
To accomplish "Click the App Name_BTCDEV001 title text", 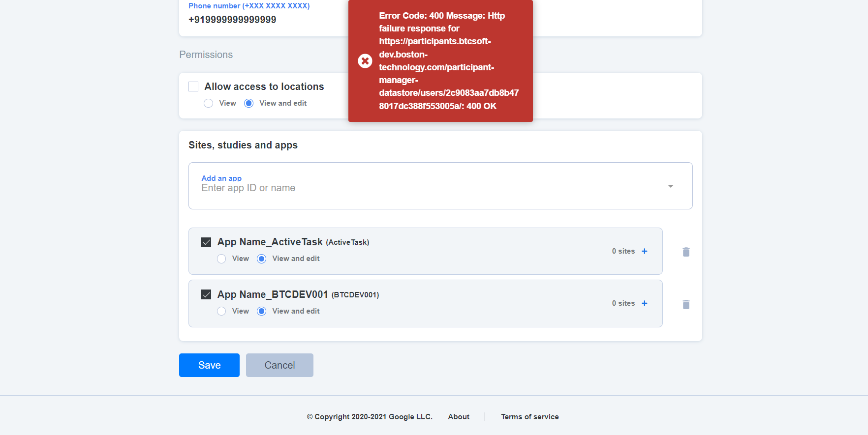I will click(x=273, y=294).
